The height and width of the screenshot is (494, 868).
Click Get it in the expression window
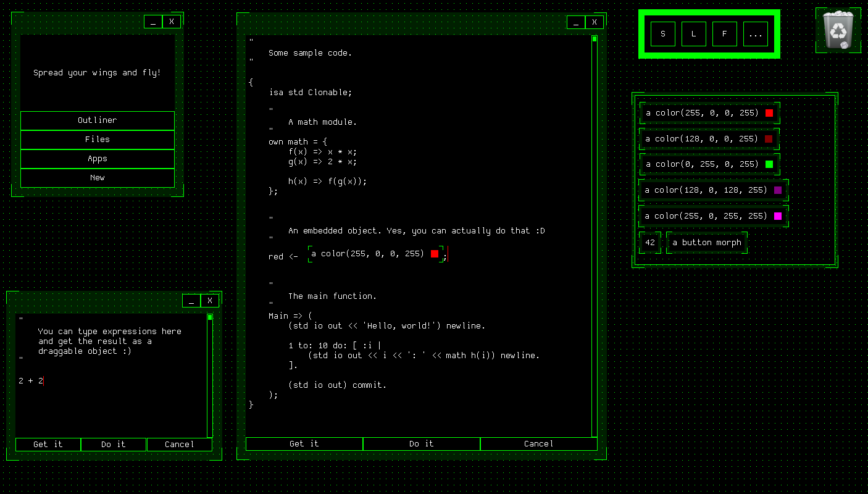click(x=48, y=445)
